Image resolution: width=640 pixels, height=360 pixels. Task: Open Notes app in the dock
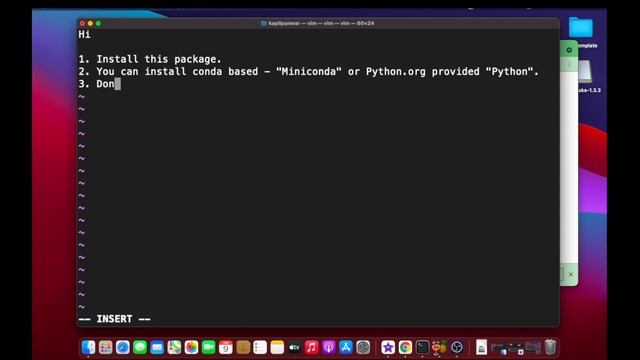click(x=277, y=347)
